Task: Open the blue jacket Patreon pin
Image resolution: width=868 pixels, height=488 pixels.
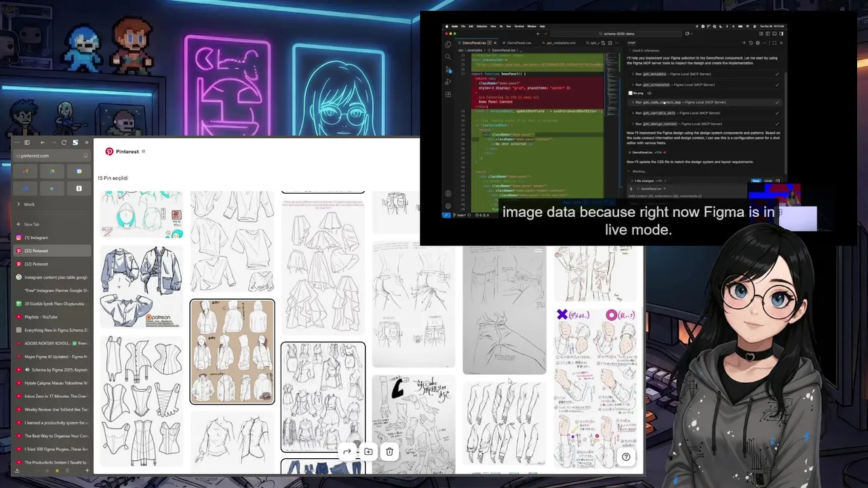Action: pos(141,287)
